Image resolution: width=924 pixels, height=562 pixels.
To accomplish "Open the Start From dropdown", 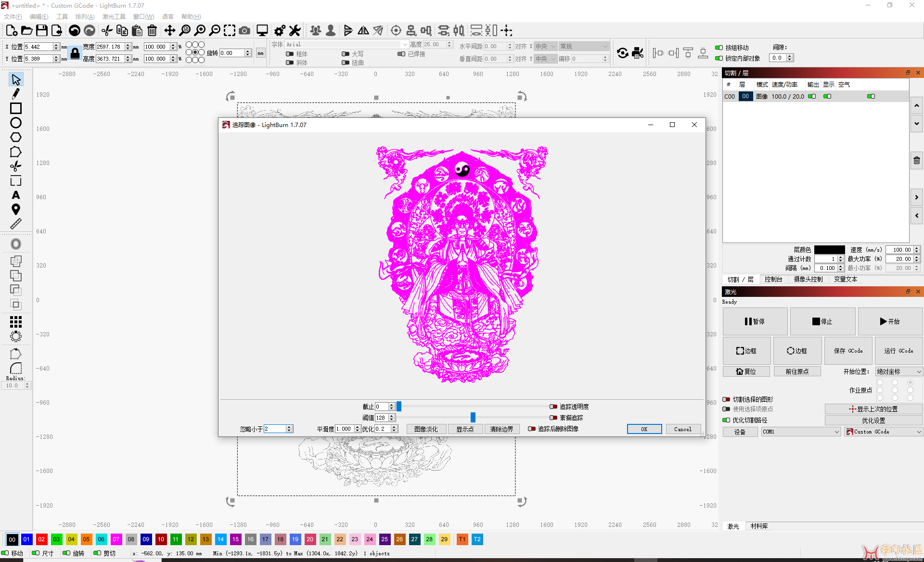I will click(x=898, y=371).
